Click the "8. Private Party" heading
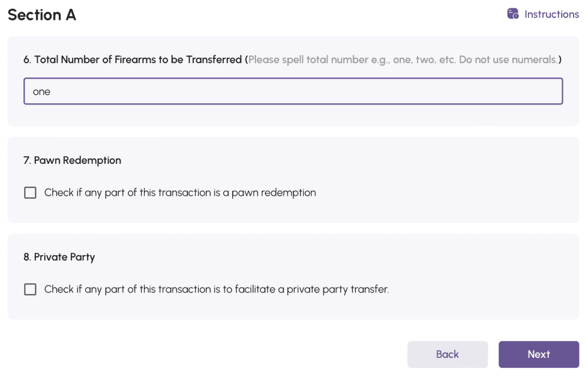588x380 pixels. 59,257
